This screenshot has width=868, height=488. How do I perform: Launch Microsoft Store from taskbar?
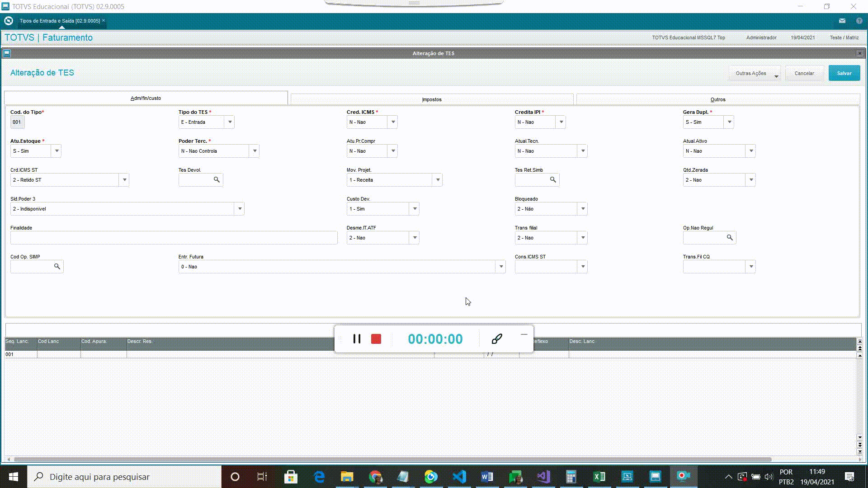coord(291,477)
